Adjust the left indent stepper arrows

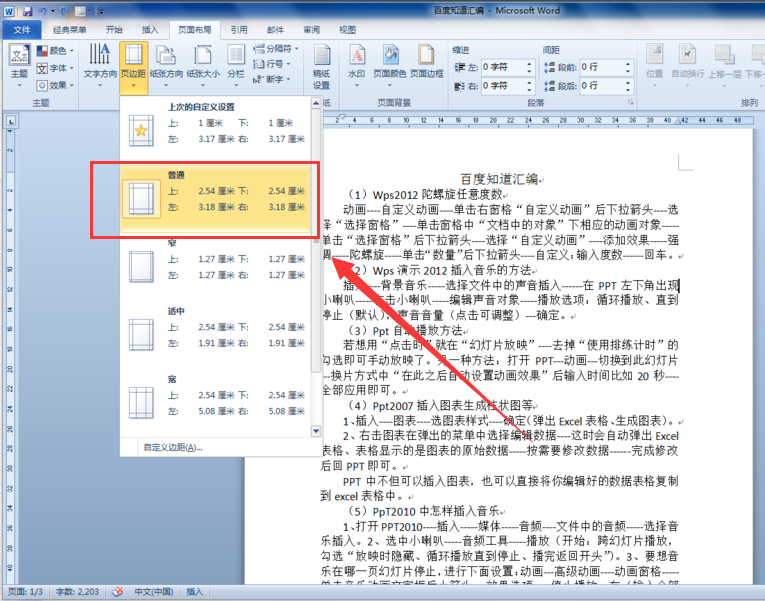click(529, 67)
